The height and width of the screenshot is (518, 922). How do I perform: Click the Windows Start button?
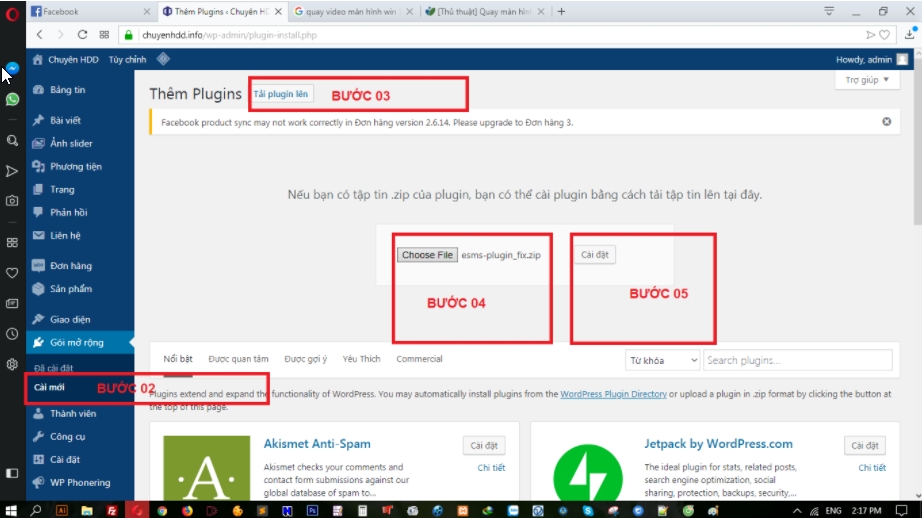point(11,509)
